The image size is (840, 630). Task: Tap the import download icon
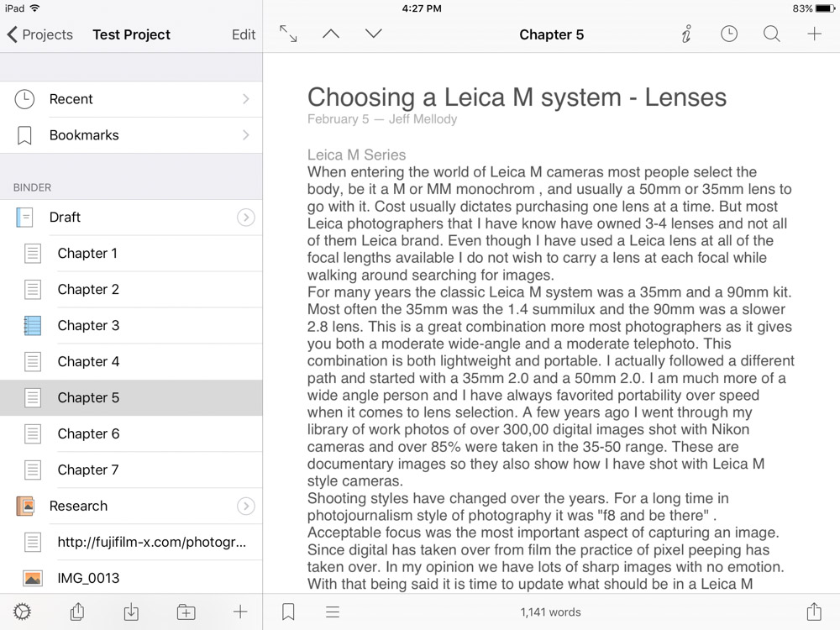131,612
